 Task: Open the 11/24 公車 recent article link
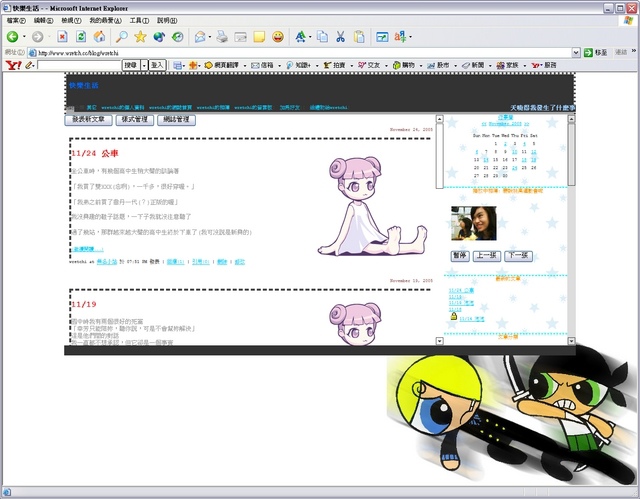[461, 291]
